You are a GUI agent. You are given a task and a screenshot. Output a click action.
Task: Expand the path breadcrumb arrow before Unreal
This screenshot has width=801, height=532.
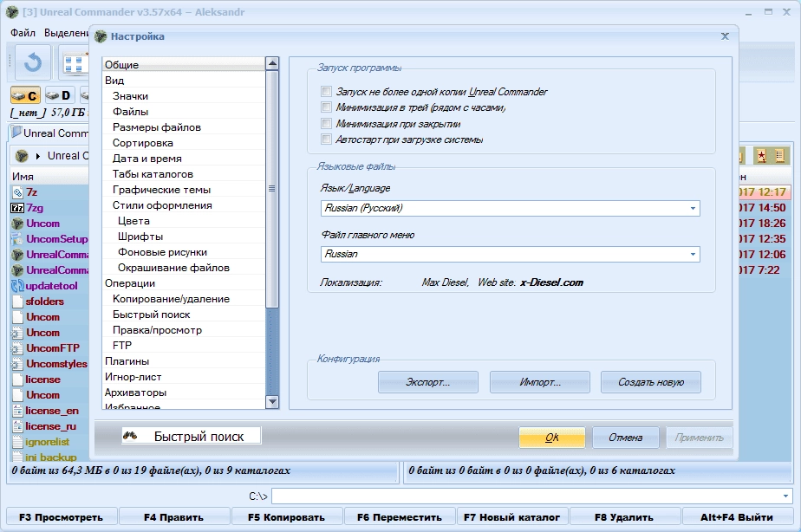(38, 156)
